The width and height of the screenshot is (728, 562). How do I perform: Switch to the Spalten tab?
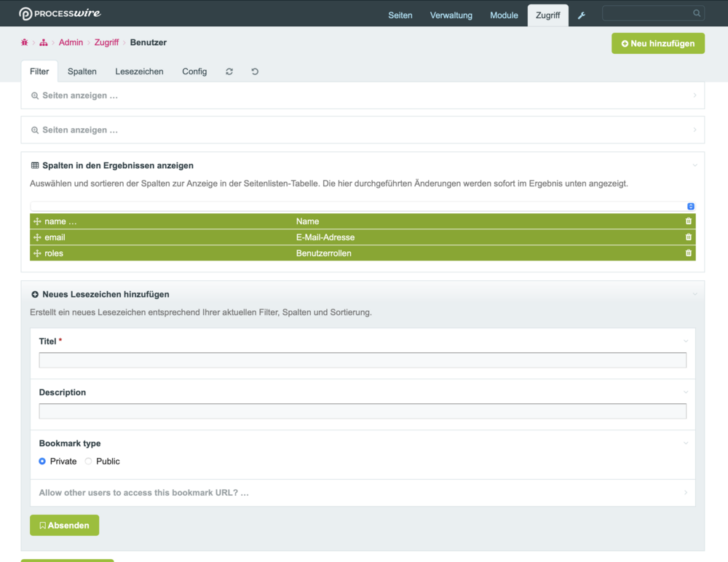82,71
